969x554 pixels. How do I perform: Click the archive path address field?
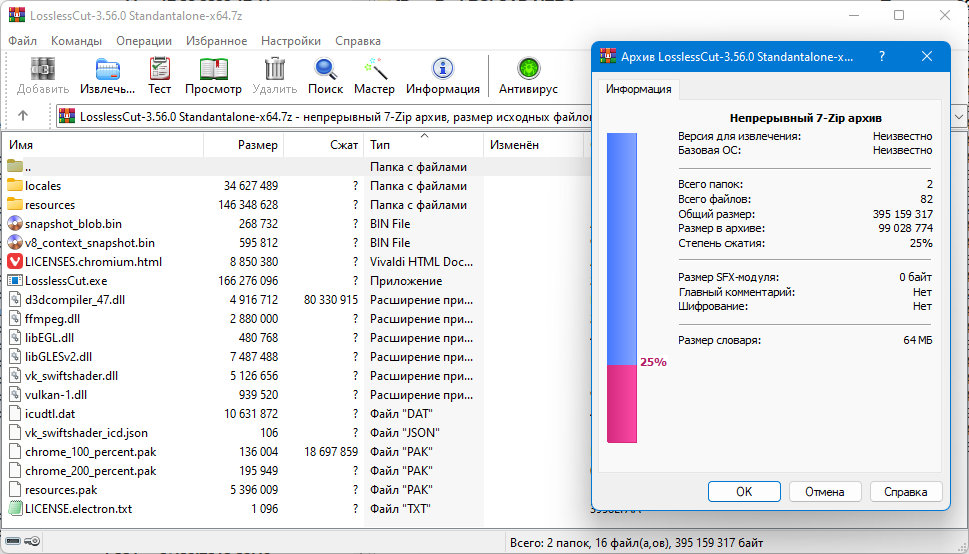324,116
